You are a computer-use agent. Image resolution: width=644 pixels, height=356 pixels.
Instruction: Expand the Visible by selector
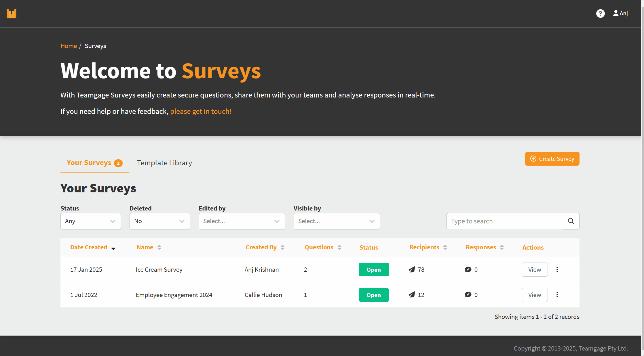click(337, 221)
